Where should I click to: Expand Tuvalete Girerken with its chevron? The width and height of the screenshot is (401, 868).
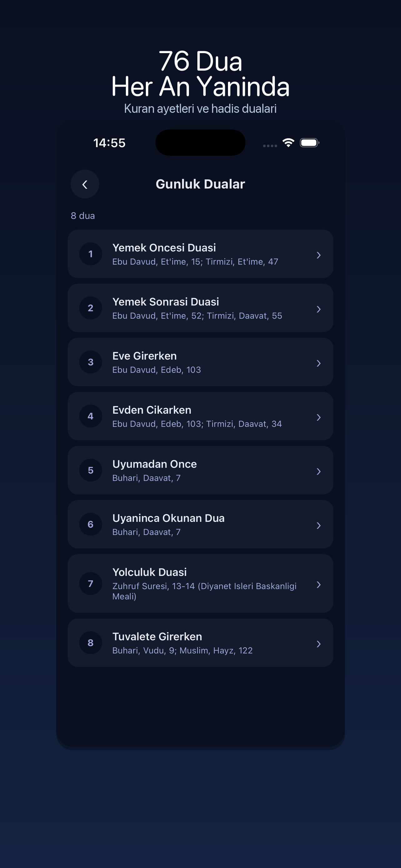click(319, 644)
